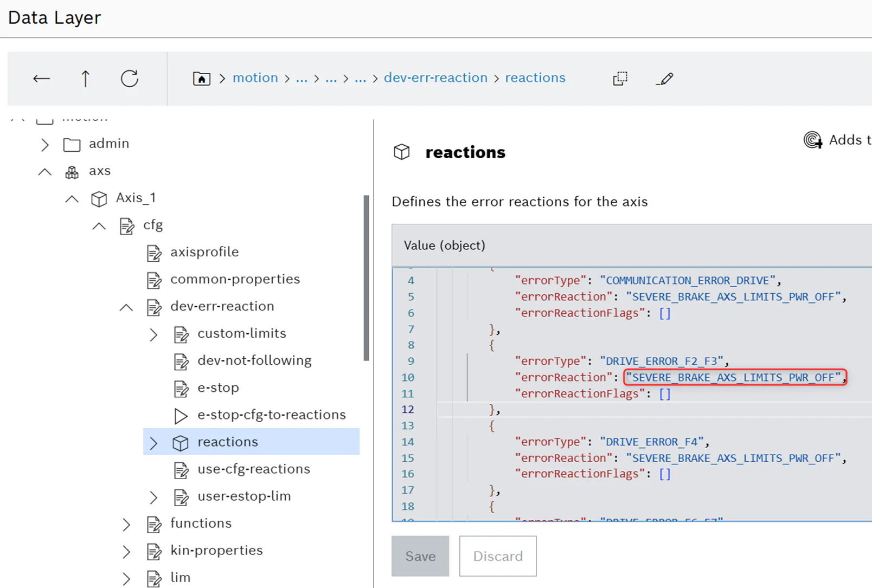This screenshot has width=872, height=588.
Task: Select common-properties in the tree
Action: pyautogui.click(x=235, y=279)
